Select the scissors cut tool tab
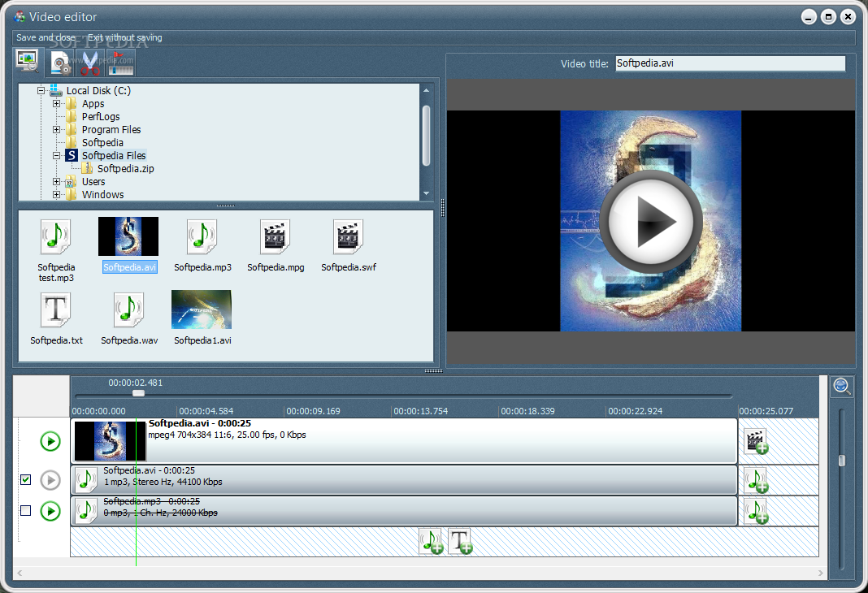The height and width of the screenshot is (593, 868). point(89,63)
